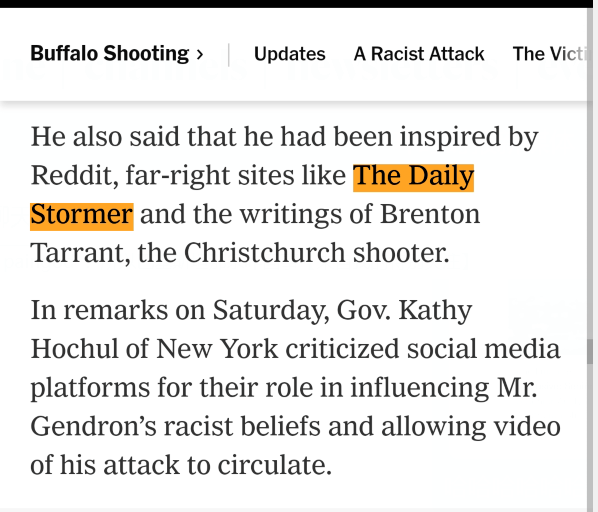Click the highlighted 'The Daily' text

click(413, 177)
